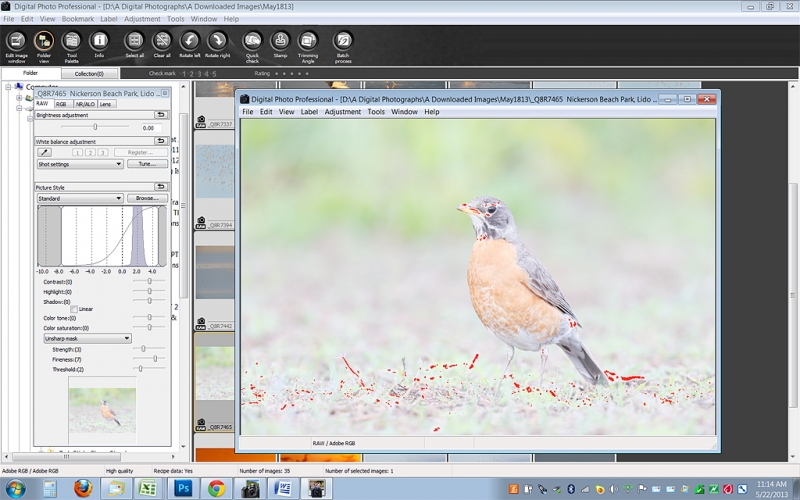Select the Folder tab
800x500 pixels.
(30, 73)
